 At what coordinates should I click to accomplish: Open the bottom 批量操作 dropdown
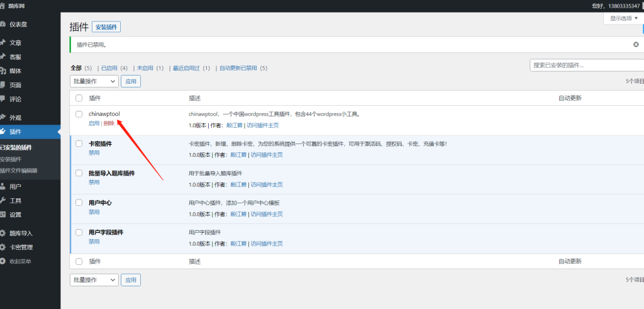pyautogui.click(x=94, y=279)
